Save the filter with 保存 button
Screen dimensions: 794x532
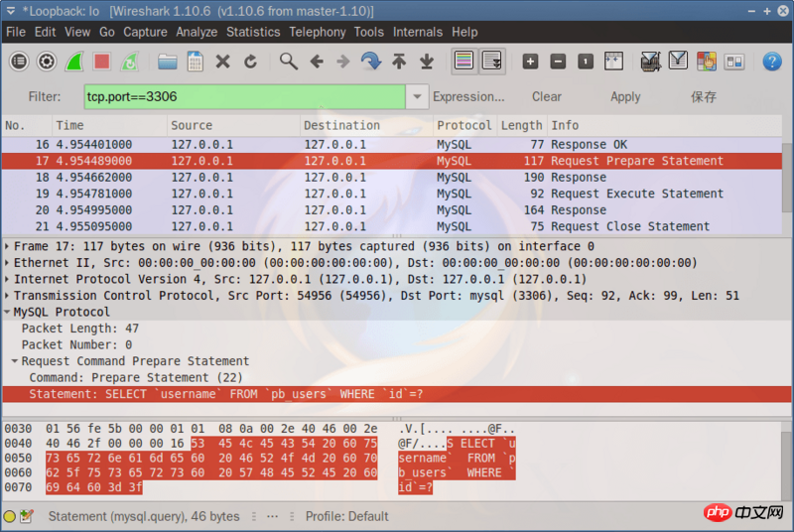pos(704,96)
